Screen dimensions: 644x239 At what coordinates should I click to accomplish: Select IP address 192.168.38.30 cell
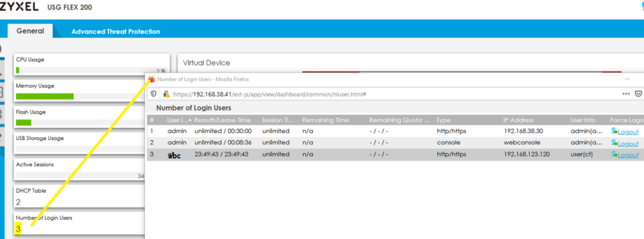[x=523, y=131]
